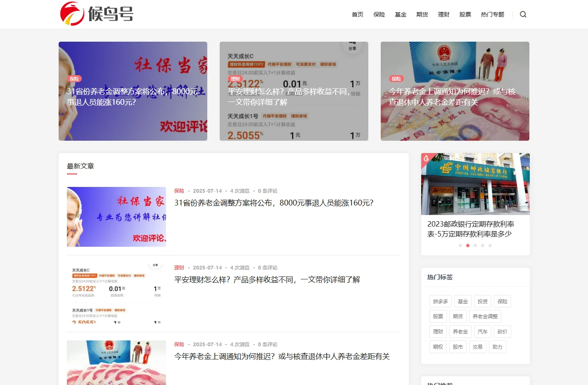The width and height of the screenshot is (588, 385).
Task: Click the 股市 hot tag
Action: (x=458, y=347)
